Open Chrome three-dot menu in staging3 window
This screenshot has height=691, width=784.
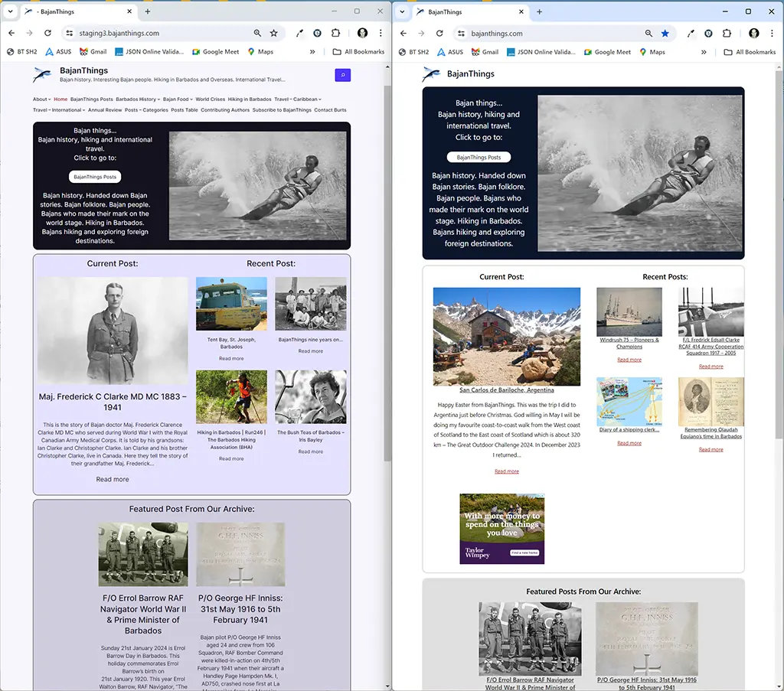coord(381,34)
